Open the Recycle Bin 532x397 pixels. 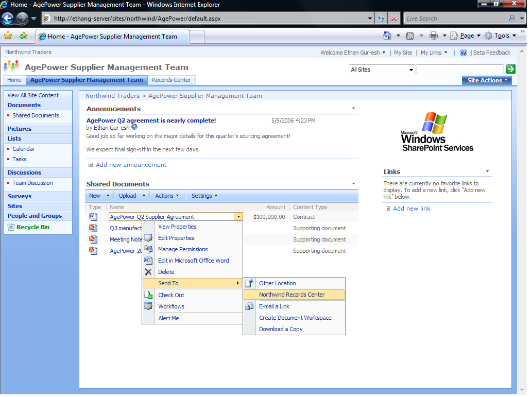(x=32, y=227)
